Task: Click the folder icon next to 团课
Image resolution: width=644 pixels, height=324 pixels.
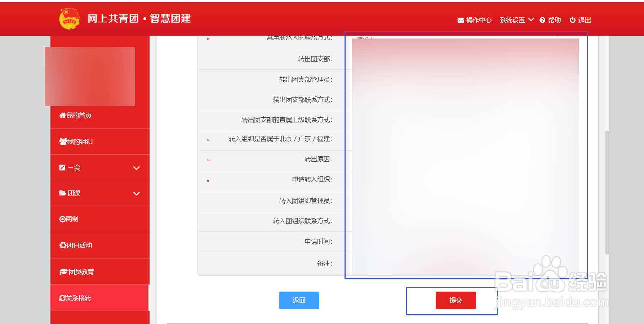Action: [63, 193]
